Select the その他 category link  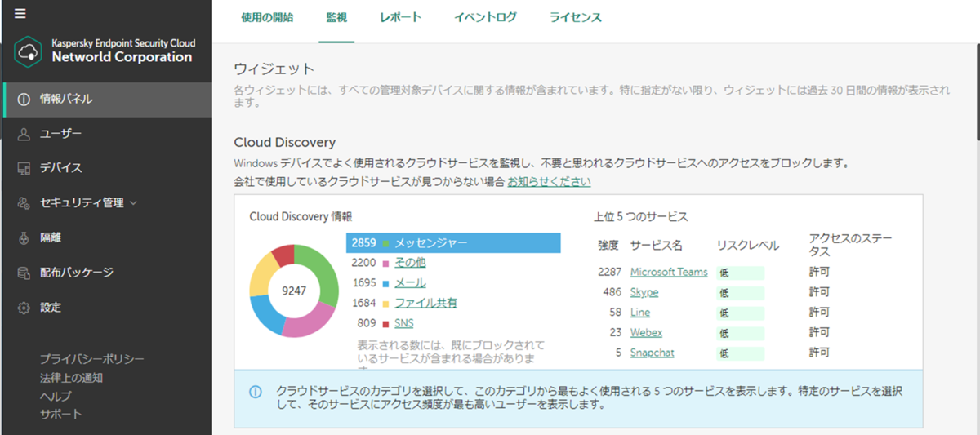pos(410,263)
